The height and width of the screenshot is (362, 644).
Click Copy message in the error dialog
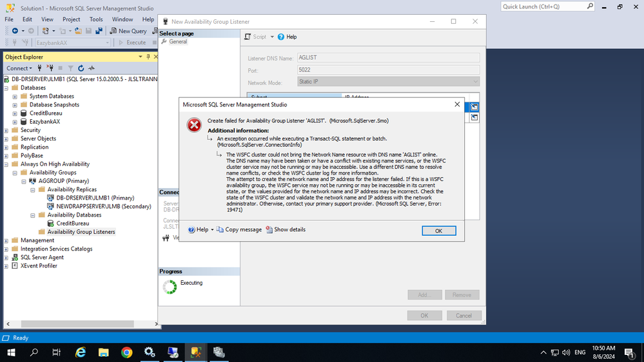pyautogui.click(x=239, y=229)
